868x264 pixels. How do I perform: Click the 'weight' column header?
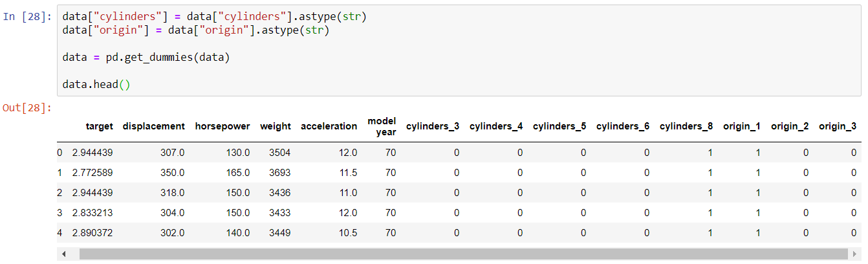point(276,126)
